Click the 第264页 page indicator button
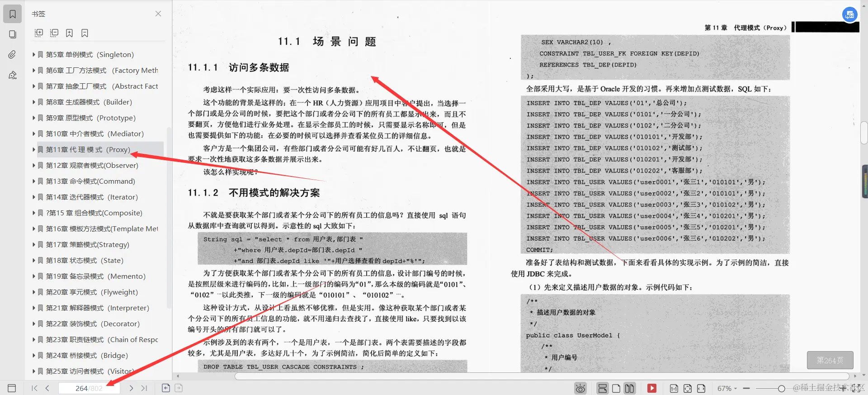Viewport: 868px width, 395px height. (830, 360)
